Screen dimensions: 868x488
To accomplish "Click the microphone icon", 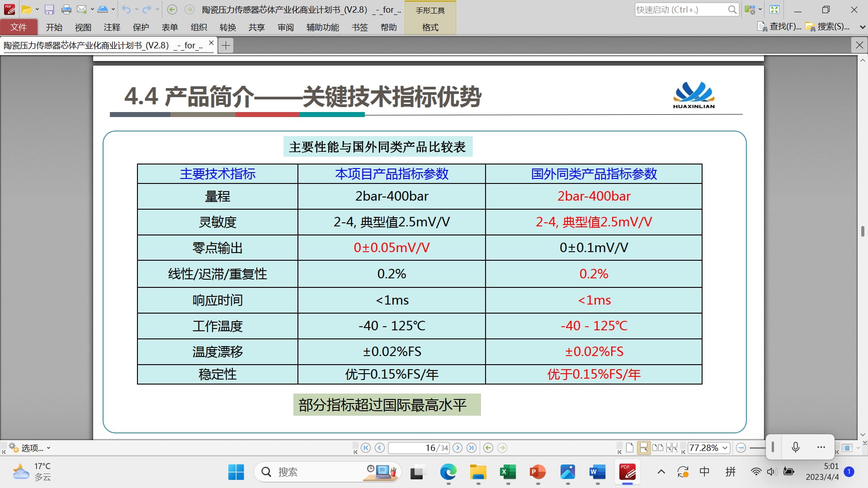I will point(796,447).
